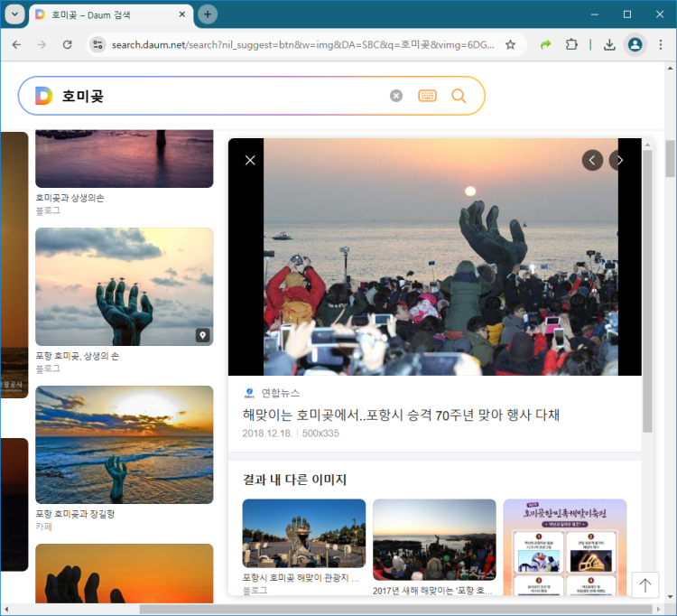Viewport: 677px width, 616px height.
Task: Open the 호미곶과 상생의손 caption link
Action: 70,198
